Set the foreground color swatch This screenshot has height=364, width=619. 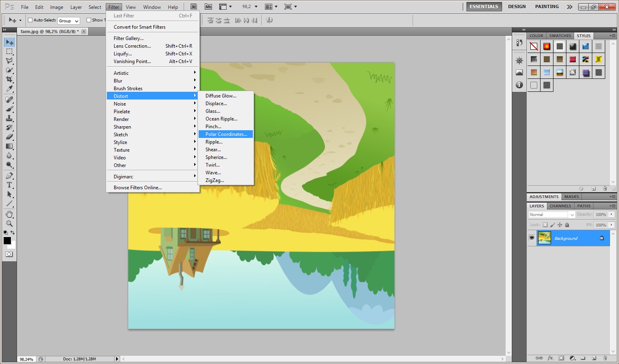point(7,241)
